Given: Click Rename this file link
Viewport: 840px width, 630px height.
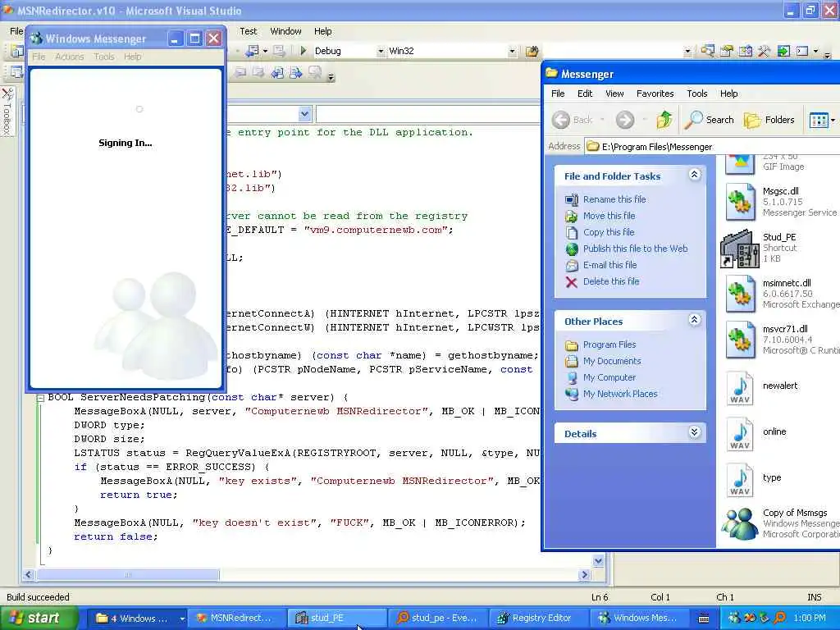Looking at the screenshot, I should [x=614, y=199].
